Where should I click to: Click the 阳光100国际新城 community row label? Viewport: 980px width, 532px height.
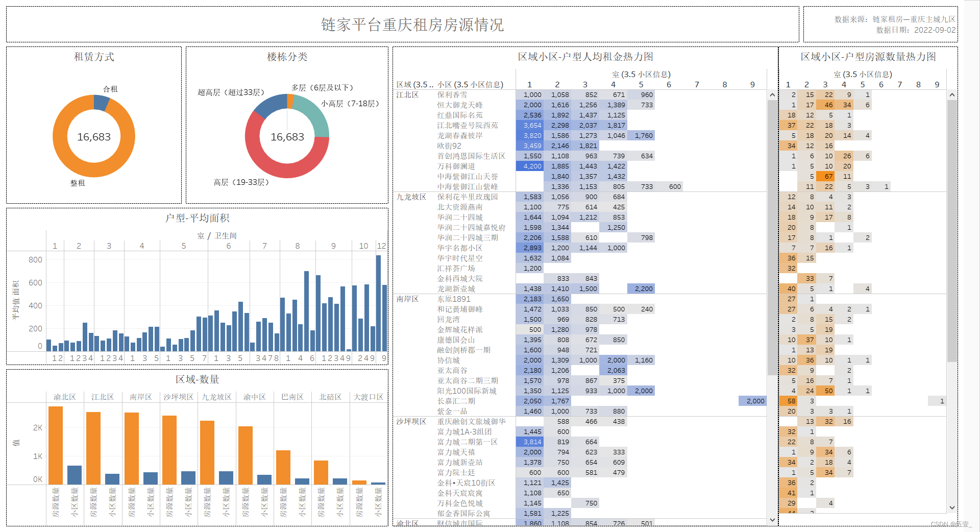(467, 391)
